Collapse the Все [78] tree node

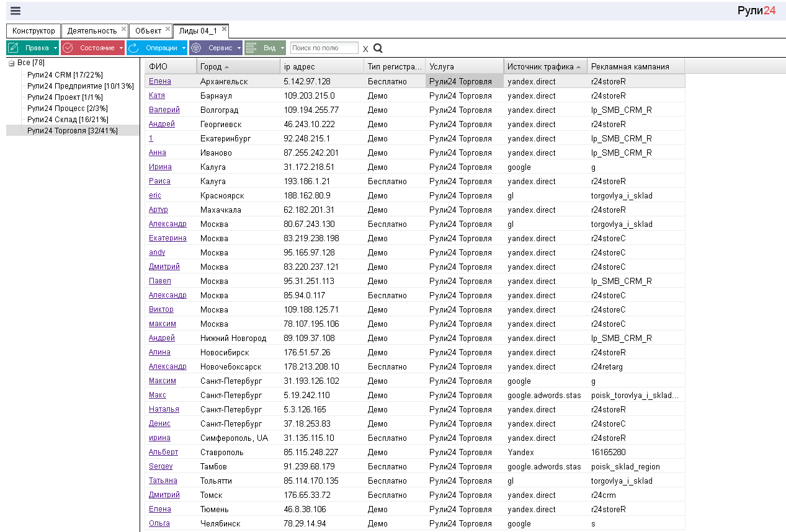[11, 63]
